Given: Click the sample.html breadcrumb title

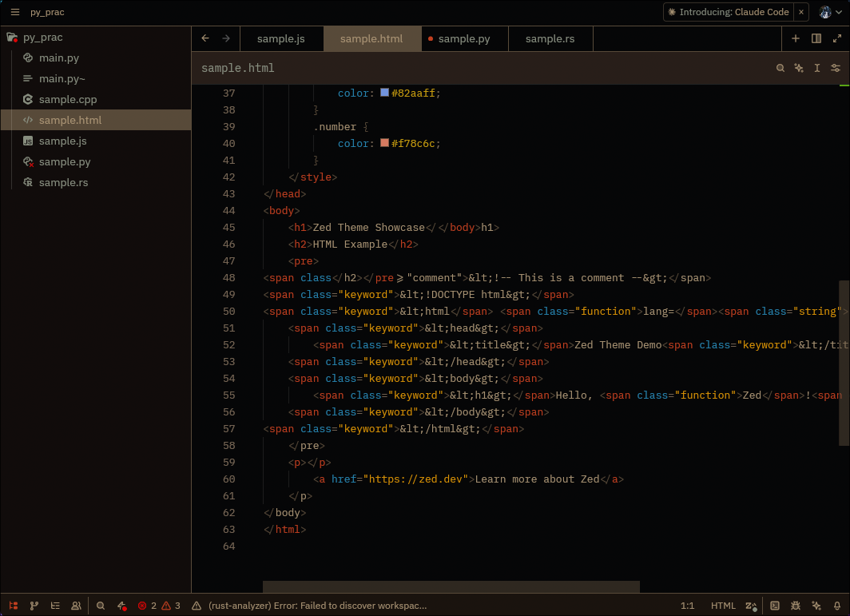Looking at the screenshot, I should 237,69.
